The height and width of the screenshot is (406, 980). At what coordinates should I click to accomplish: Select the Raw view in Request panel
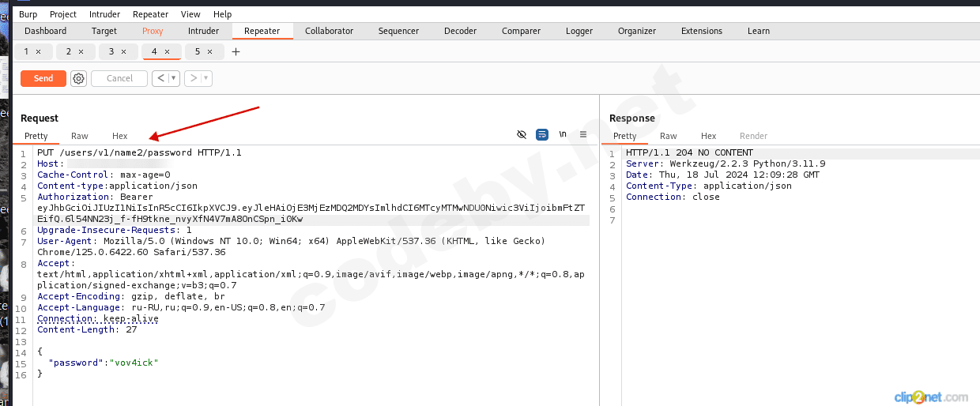click(79, 136)
